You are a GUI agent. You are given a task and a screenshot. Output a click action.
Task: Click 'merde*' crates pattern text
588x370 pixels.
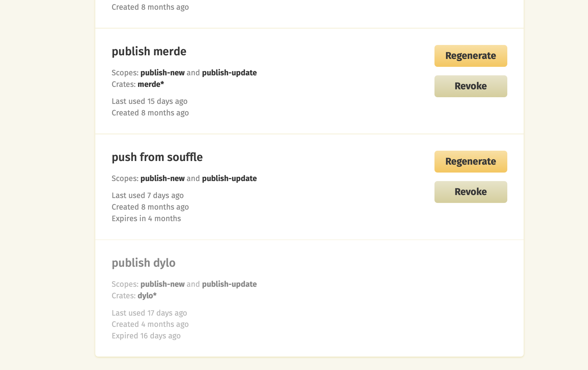point(151,84)
